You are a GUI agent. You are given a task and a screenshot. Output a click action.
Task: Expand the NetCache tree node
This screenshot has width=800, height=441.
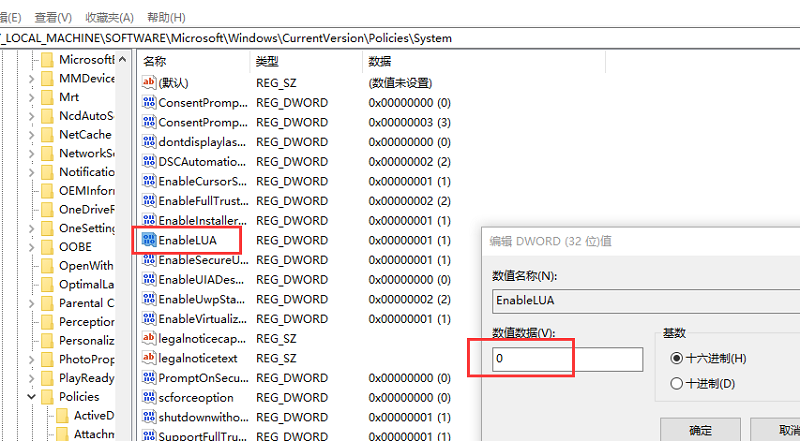31,135
